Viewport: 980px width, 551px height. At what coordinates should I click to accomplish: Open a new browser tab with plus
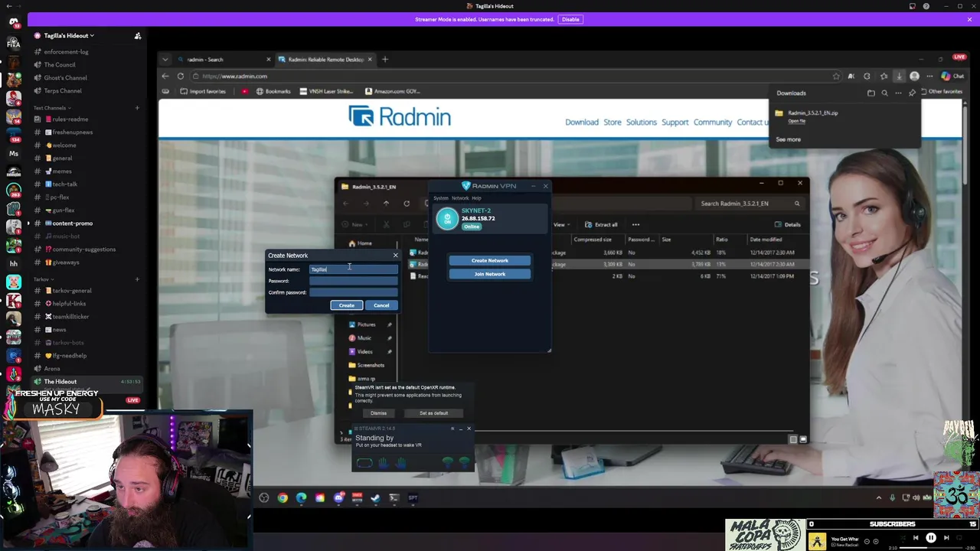point(385,60)
